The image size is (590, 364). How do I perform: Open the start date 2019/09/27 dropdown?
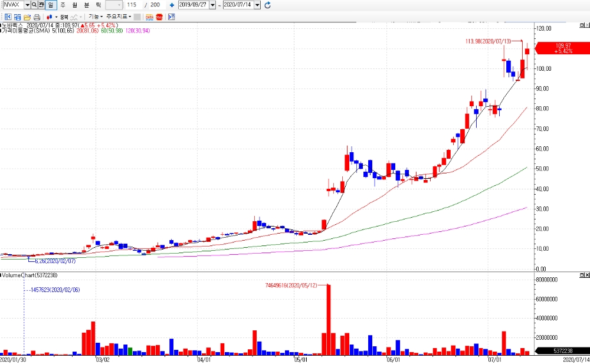tap(212, 5)
